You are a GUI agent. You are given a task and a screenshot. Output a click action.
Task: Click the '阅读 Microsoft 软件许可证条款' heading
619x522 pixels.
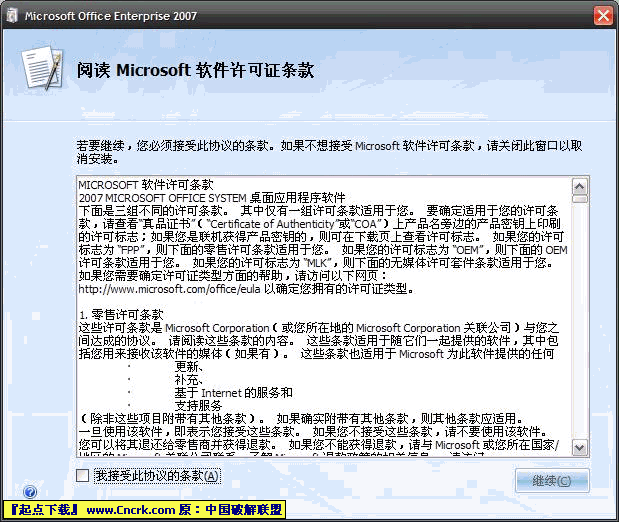coord(195,70)
